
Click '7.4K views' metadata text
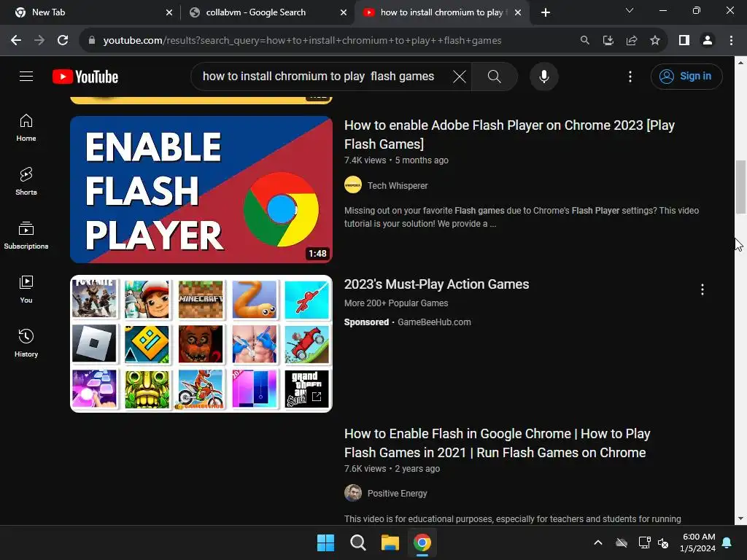[365, 160]
